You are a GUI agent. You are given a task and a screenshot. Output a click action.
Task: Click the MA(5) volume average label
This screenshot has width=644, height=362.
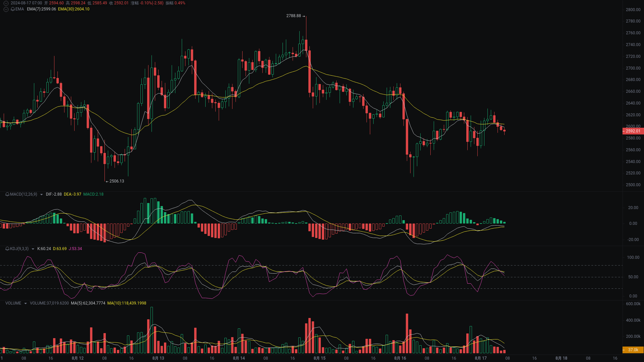[87, 303]
